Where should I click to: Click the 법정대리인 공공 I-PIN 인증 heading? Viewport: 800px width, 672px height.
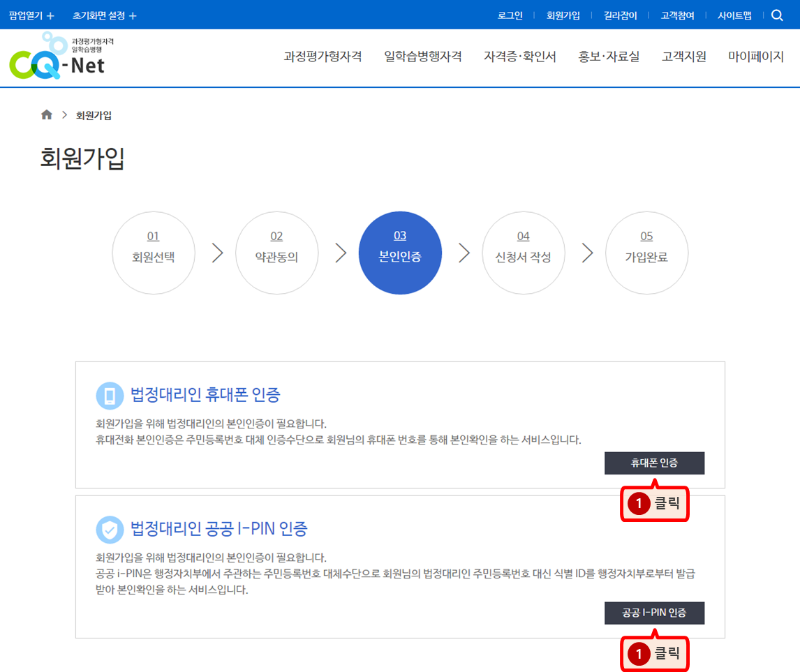[219, 529]
